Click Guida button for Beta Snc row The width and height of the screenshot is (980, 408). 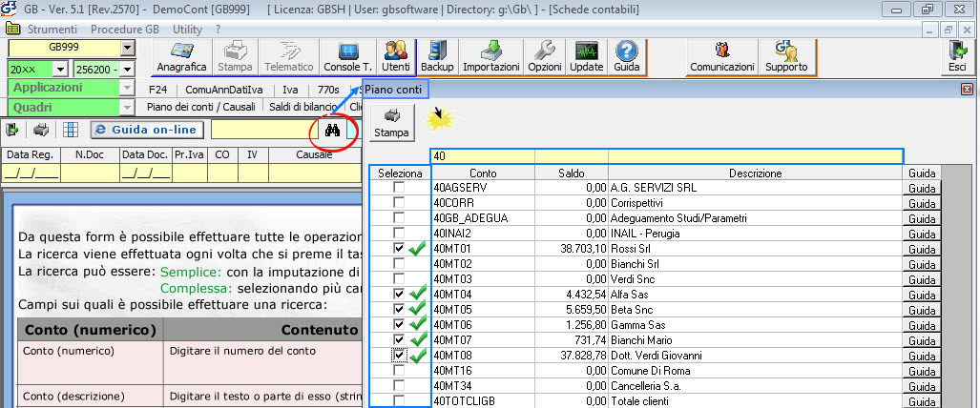tap(921, 310)
